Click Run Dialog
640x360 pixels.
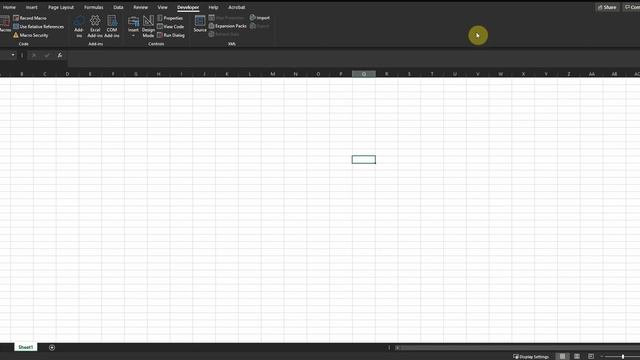tap(171, 35)
